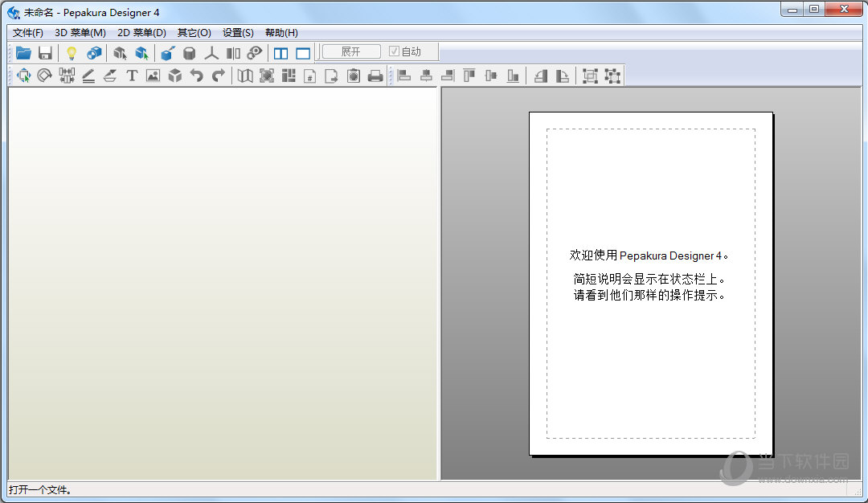Maximize the Pepakura Designer window

pyautogui.click(x=814, y=10)
